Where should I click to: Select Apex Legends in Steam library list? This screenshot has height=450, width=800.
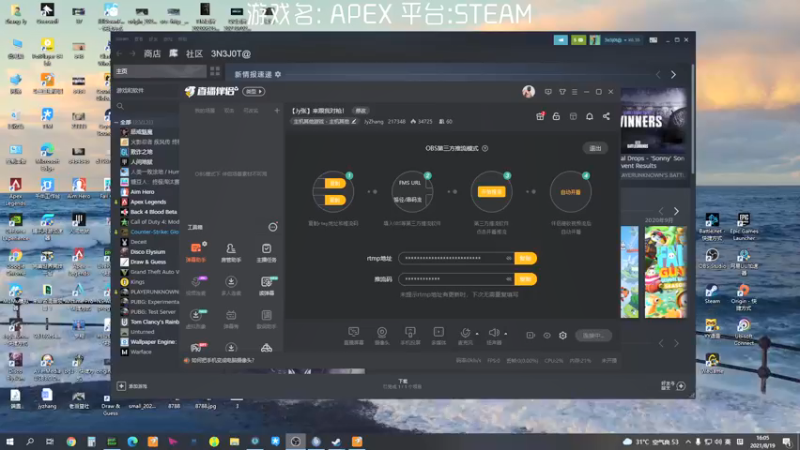pos(148,202)
